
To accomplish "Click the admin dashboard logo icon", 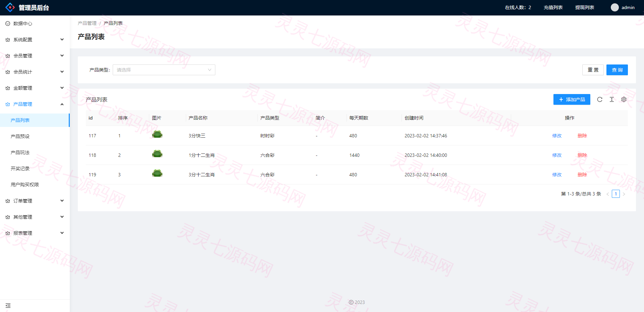I will tap(10, 7).
